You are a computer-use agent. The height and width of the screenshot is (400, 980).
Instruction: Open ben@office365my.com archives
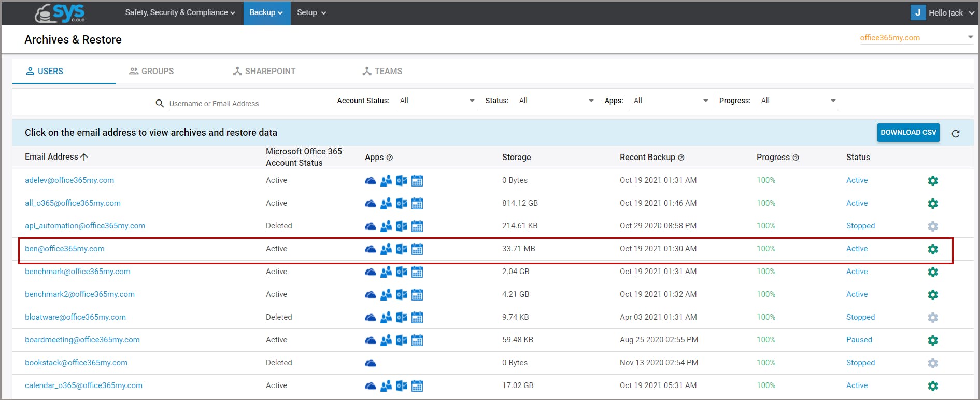(65, 249)
